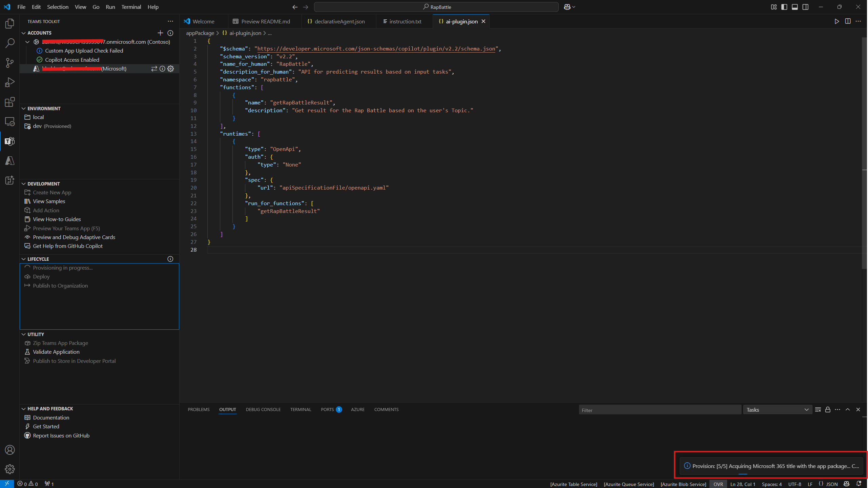Viewport: 868px width, 488px height.
Task: Collapse the Contoso Microsoft 365 account node
Action: (28, 42)
